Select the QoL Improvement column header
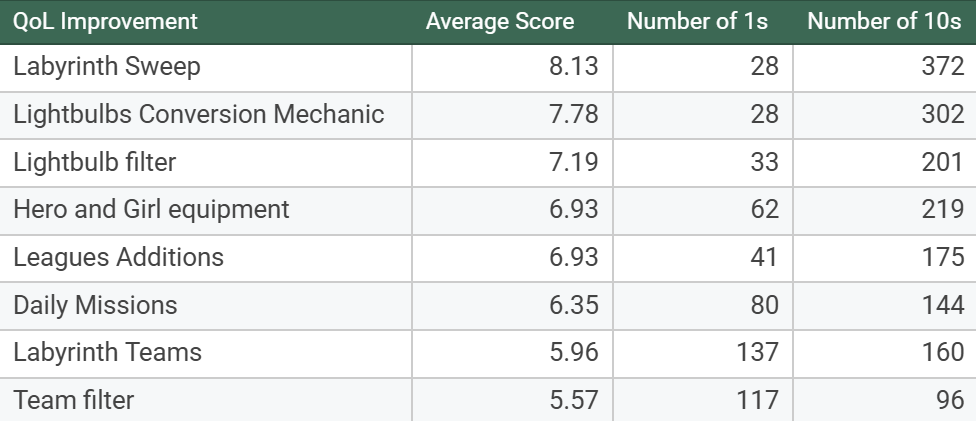This screenshot has height=421, width=976. [x=205, y=22]
